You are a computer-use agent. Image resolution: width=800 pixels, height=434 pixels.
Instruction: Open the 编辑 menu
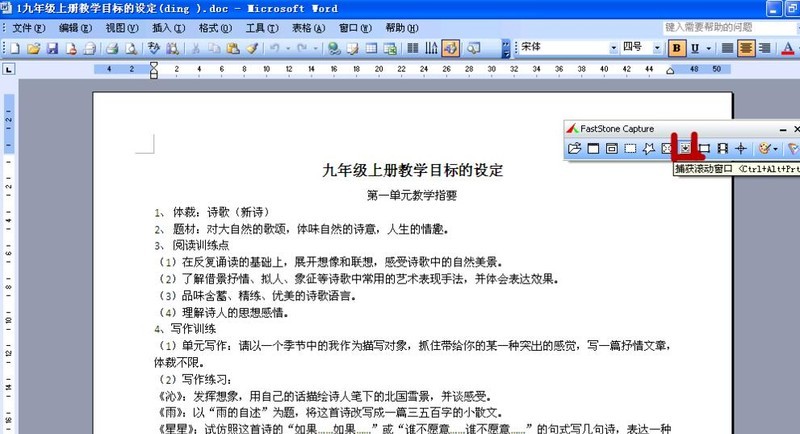click(x=75, y=28)
